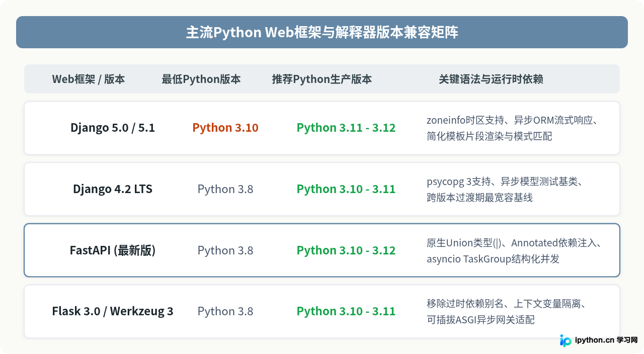Image resolution: width=644 pixels, height=354 pixels.
Task: Select the Django 4.2 LTS cell
Action: click(113, 189)
